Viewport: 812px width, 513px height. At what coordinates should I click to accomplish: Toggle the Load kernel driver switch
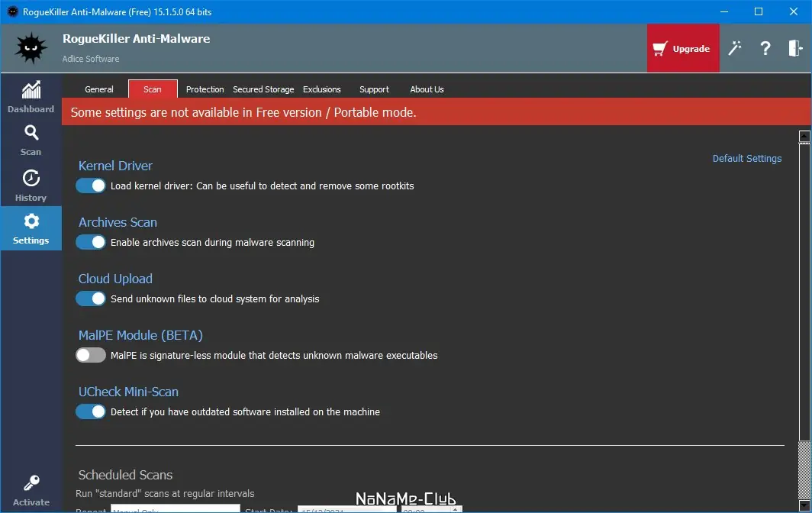(91, 186)
